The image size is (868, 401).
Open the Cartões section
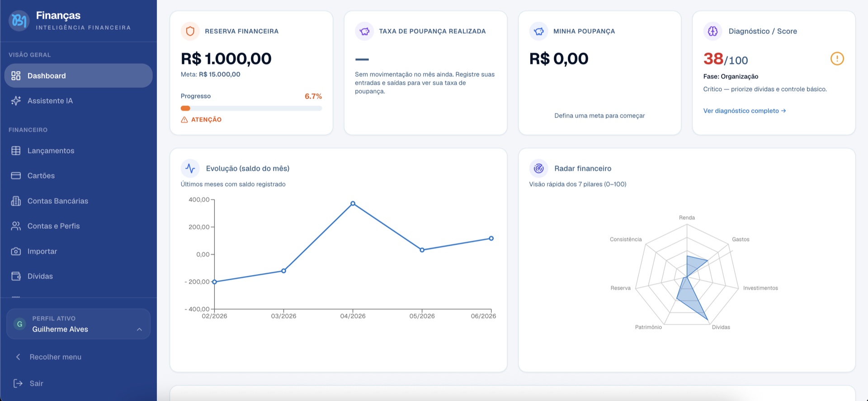pos(78,176)
